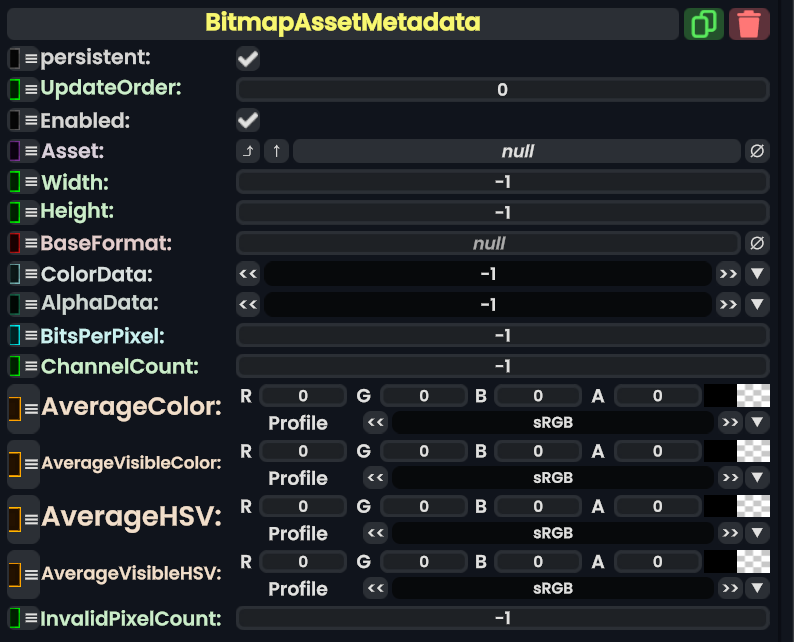Click the InvalidPixelCount value field
Screen dimensions: 794x642
[x=502, y=618]
